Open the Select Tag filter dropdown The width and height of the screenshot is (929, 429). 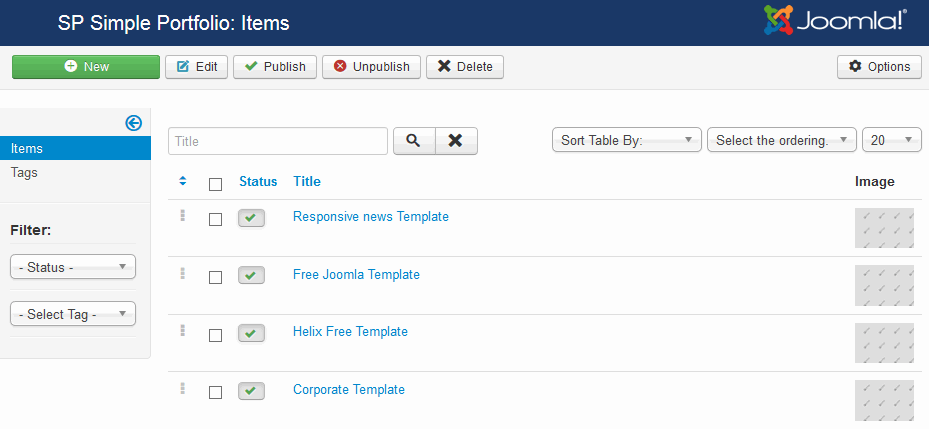tap(73, 314)
